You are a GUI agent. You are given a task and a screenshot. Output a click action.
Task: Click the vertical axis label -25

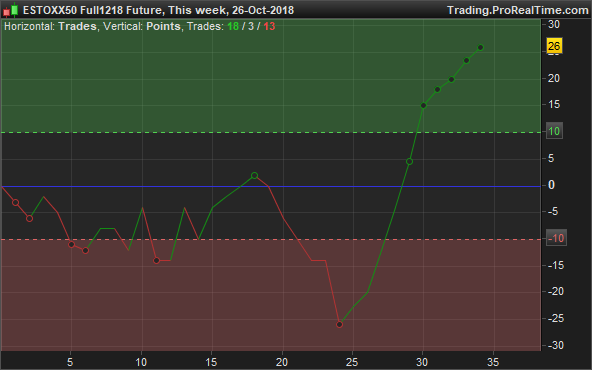tap(555, 319)
